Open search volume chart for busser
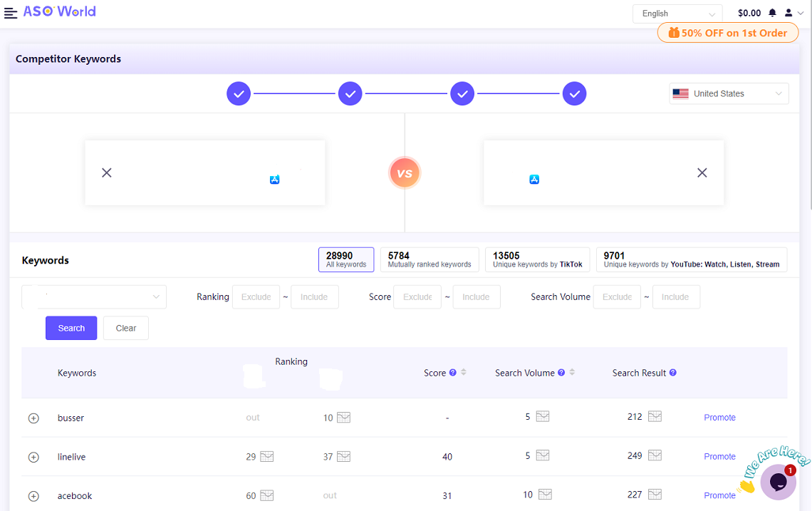The image size is (812, 511). pos(542,417)
